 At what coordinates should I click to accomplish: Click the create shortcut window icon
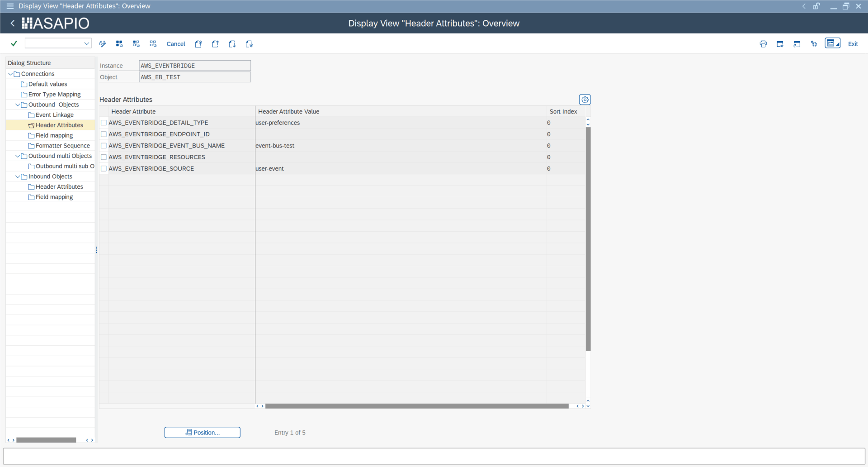pos(797,44)
